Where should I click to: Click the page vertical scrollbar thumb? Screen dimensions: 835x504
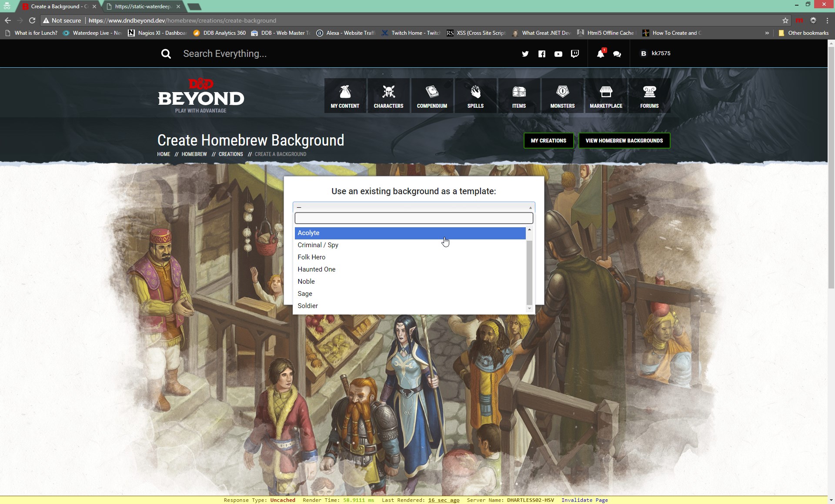(831, 167)
